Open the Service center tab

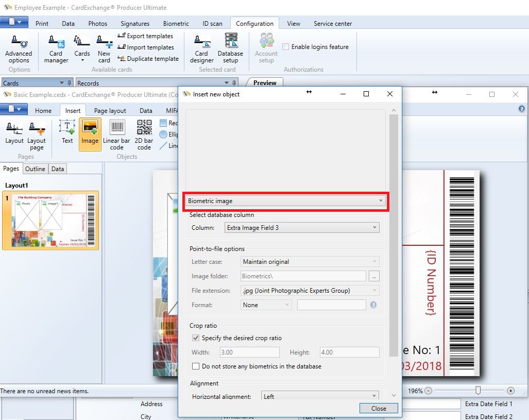[x=333, y=24]
